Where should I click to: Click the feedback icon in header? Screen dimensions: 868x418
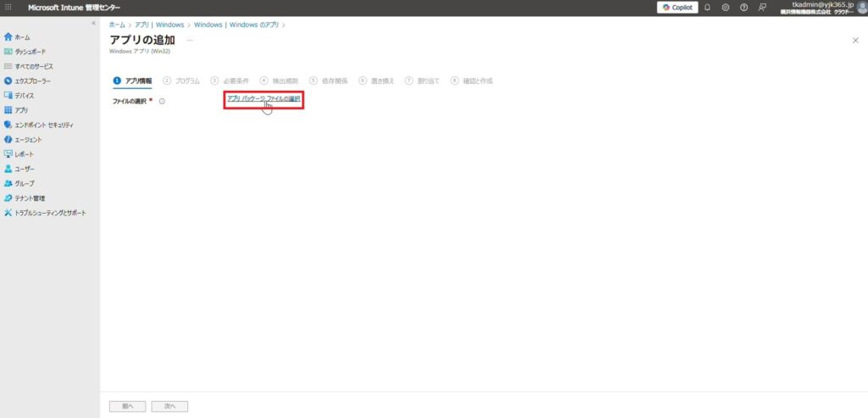pos(762,7)
